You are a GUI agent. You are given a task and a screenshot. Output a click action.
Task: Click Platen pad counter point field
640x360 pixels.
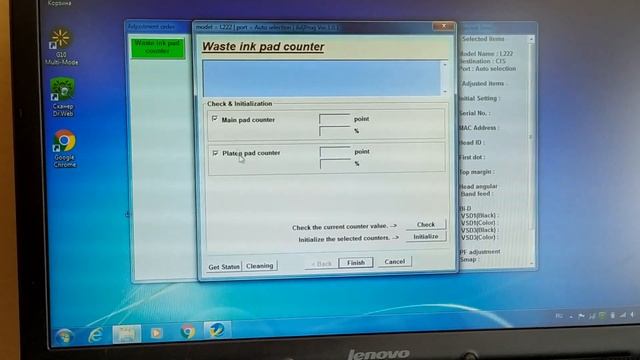(x=335, y=152)
